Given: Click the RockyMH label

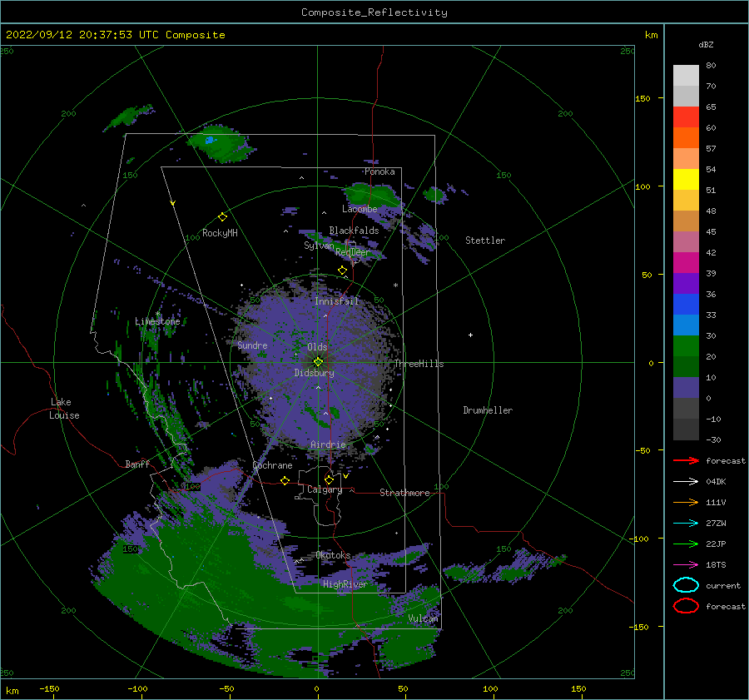Looking at the screenshot, I should coord(220,233).
